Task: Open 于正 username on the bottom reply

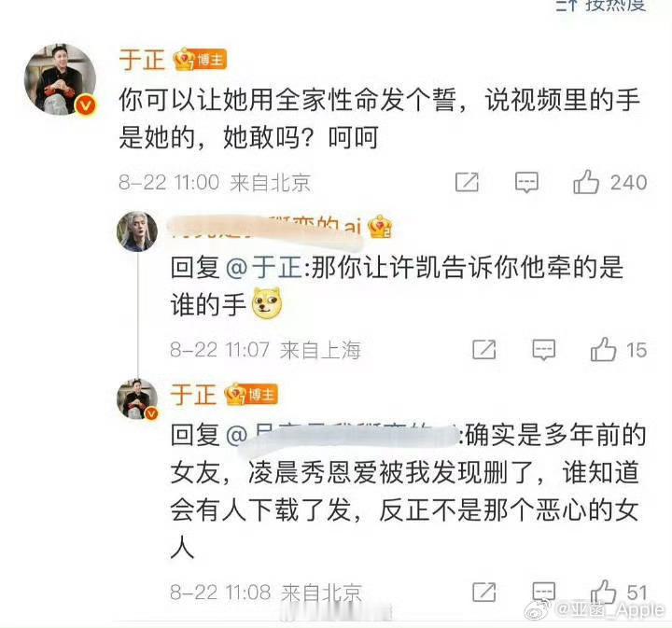Action: [193, 394]
